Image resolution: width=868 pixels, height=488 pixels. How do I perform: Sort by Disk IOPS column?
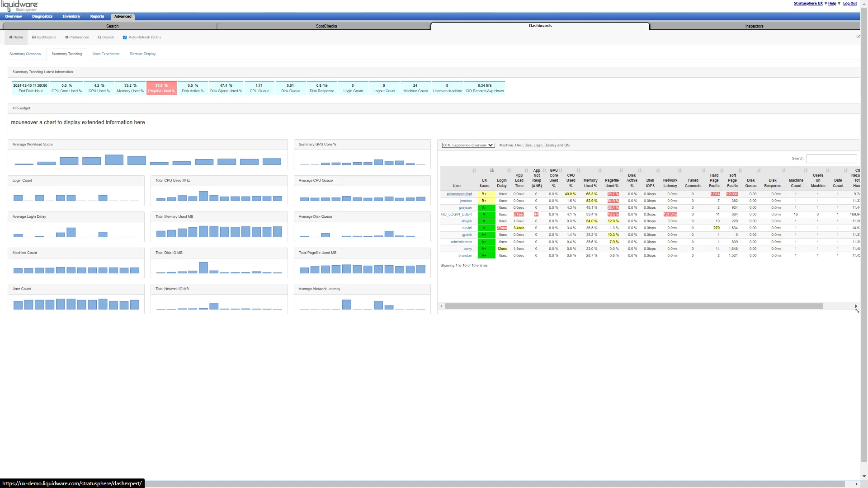(x=658, y=170)
